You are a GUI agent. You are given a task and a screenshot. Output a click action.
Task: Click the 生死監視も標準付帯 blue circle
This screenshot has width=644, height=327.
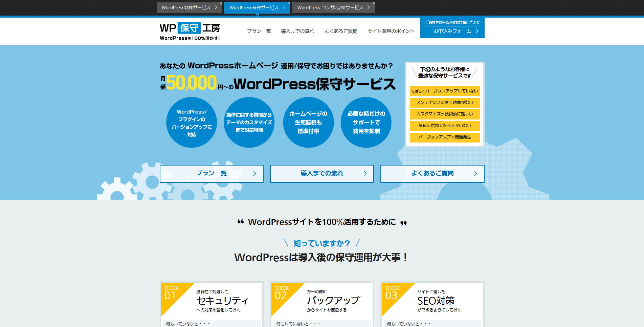click(x=308, y=123)
